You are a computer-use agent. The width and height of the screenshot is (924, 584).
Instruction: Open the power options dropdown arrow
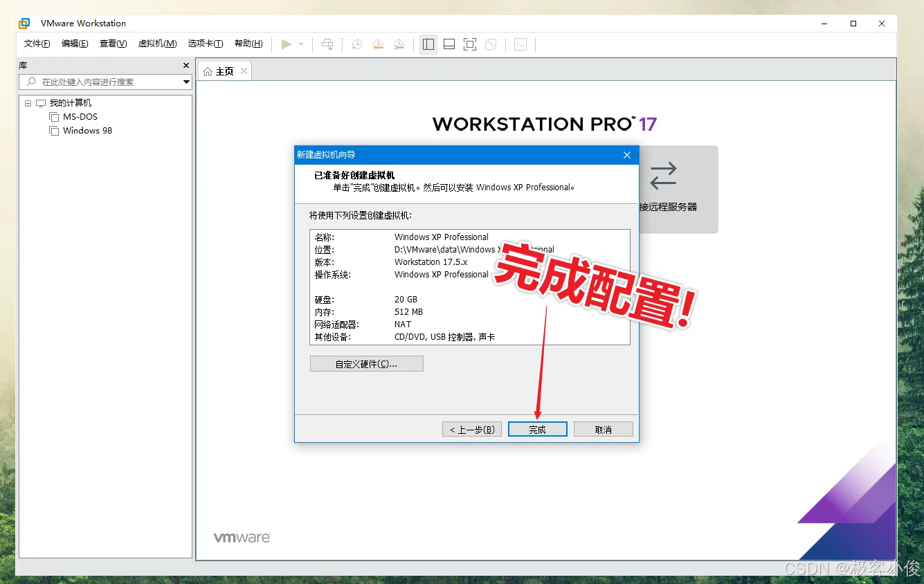(301, 44)
